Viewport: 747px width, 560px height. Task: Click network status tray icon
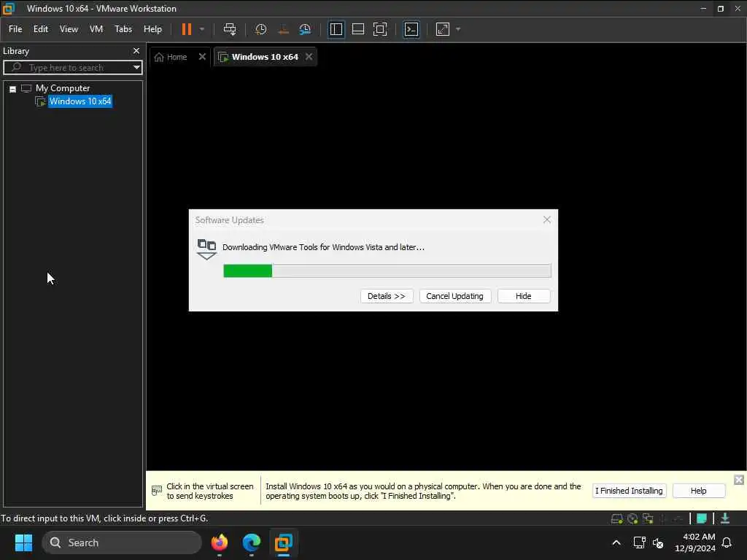coord(639,542)
